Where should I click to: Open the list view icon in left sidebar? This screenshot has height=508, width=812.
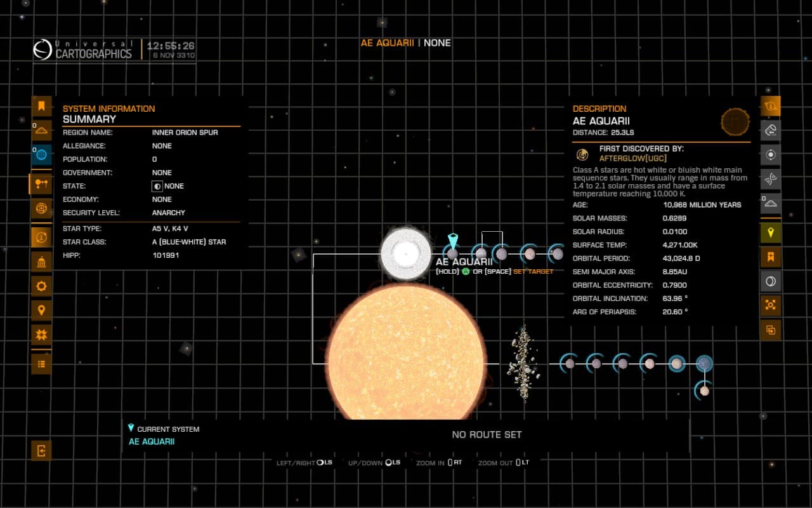(41, 364)
